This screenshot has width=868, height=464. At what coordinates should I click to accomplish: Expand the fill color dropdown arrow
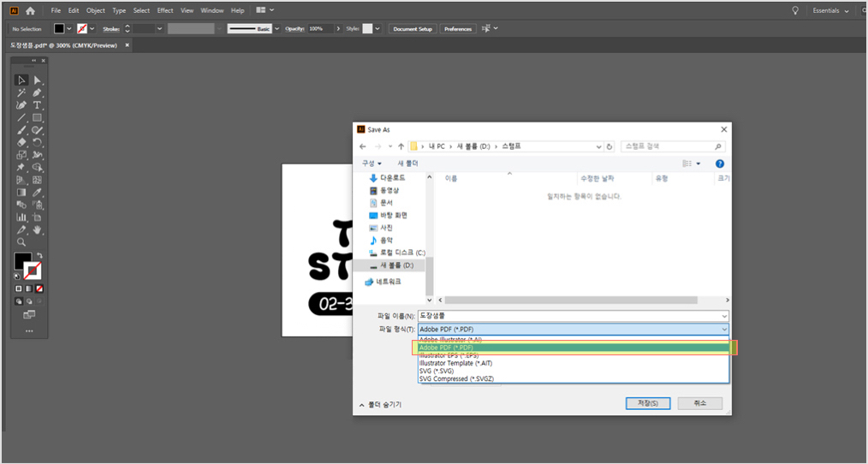pyautogui.click(x=69, y=29)
